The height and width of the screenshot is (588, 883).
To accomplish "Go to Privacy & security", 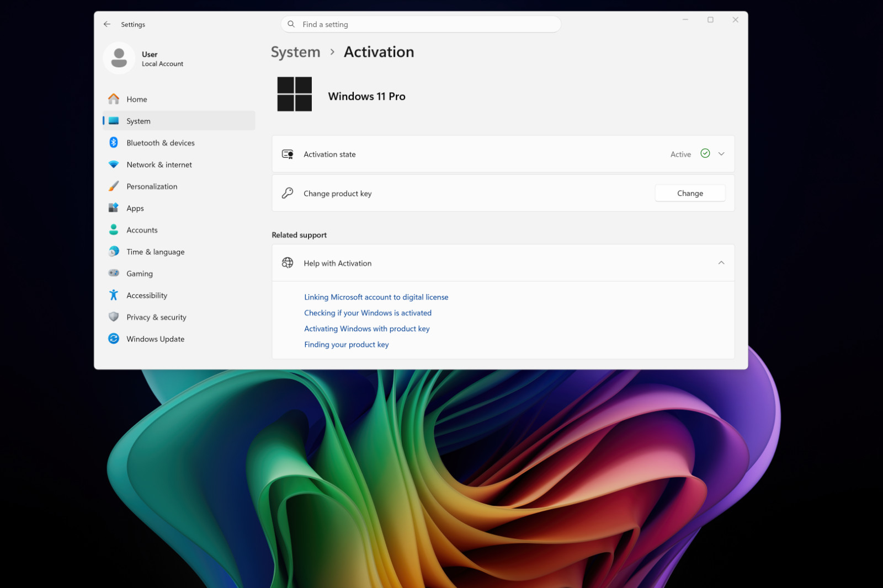I will 179,317.
